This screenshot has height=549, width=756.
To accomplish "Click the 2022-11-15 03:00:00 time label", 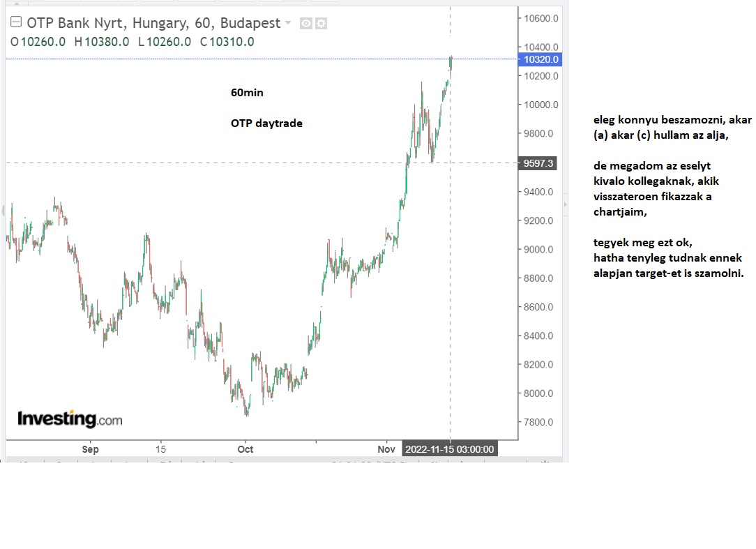I will coord(450,449).
